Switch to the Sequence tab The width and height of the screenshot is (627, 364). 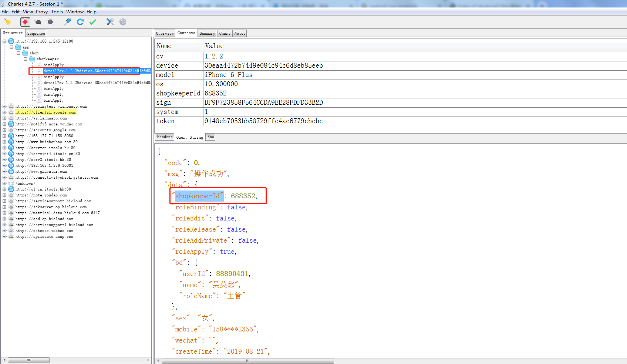pyautogui.click(x=36, y=33)
